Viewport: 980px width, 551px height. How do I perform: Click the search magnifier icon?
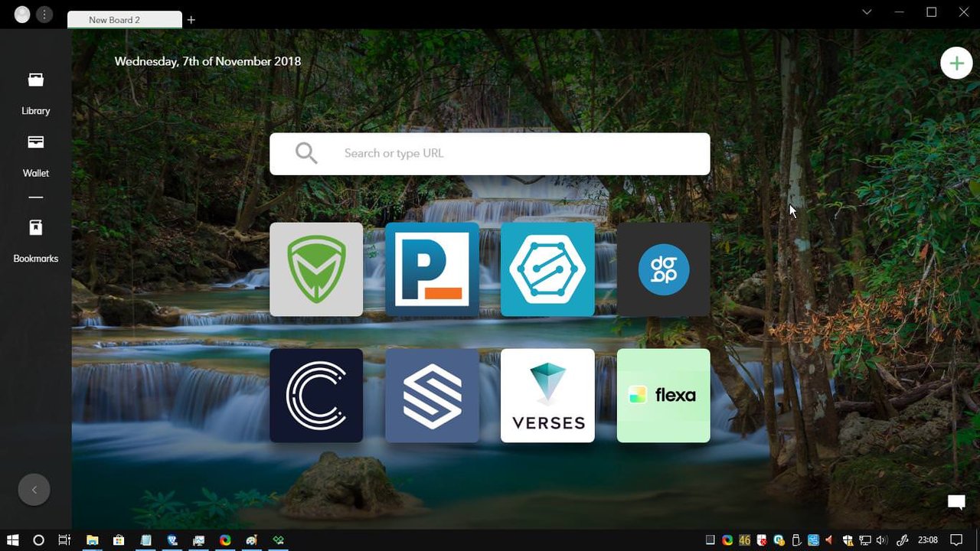pos(306,153)
